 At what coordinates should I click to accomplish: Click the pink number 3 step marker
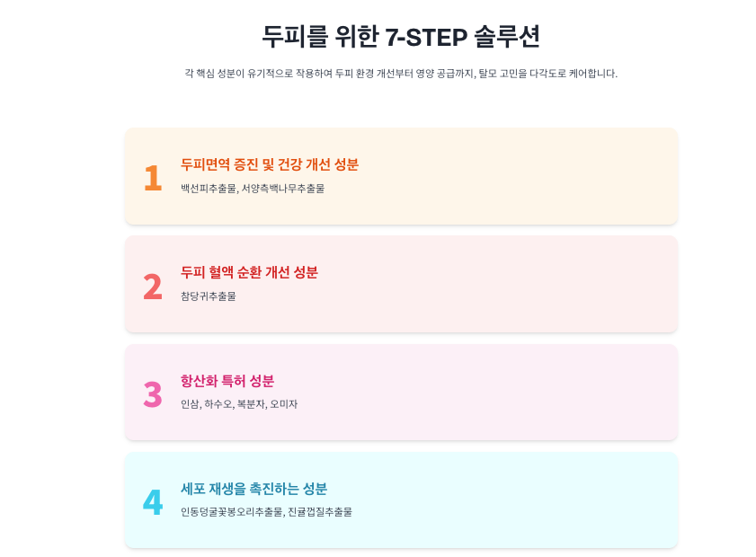pos(153,394)
